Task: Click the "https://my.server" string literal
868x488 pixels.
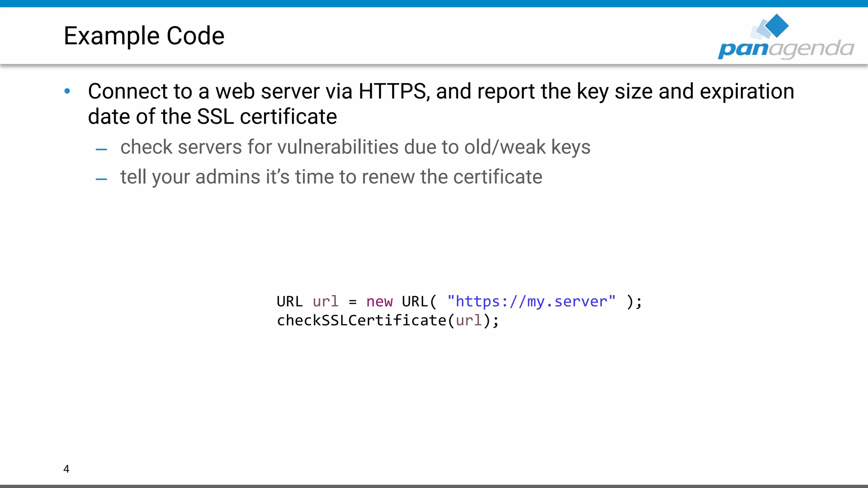Action: [x=531, y=302]
